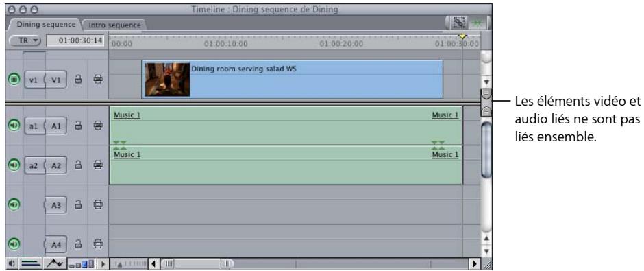Click the current timecode field 01:00:30:14

[76, 40]
